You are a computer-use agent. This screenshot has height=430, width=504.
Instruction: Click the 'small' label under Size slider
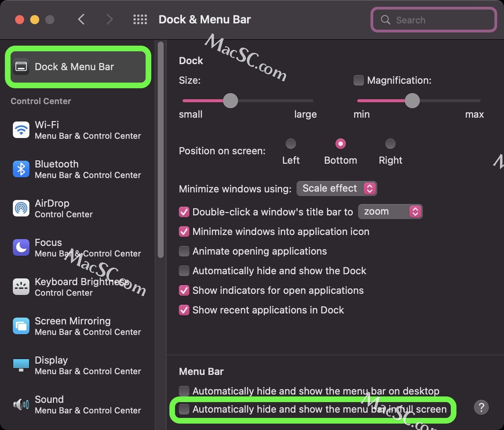(191, 114)
